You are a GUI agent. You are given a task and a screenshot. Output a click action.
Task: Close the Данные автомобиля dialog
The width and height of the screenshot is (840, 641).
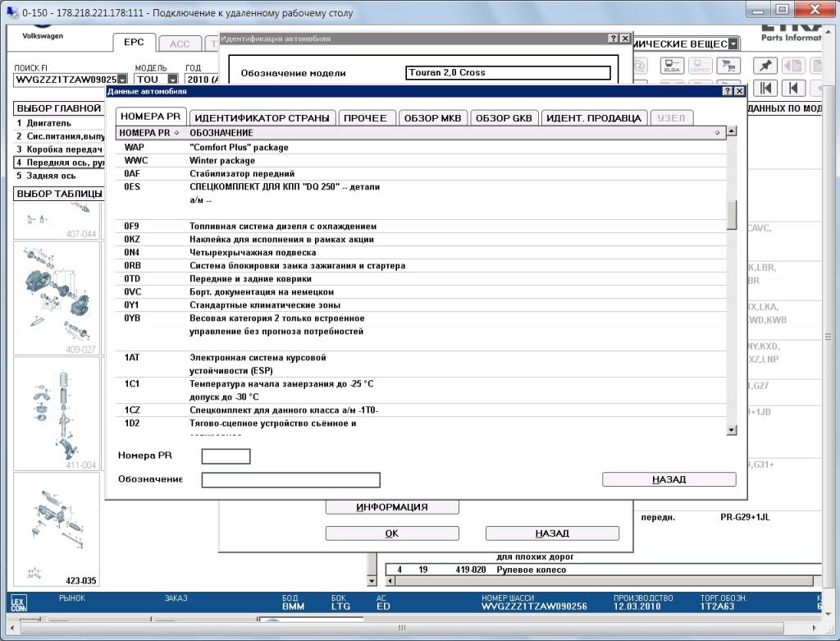point(739,91)
